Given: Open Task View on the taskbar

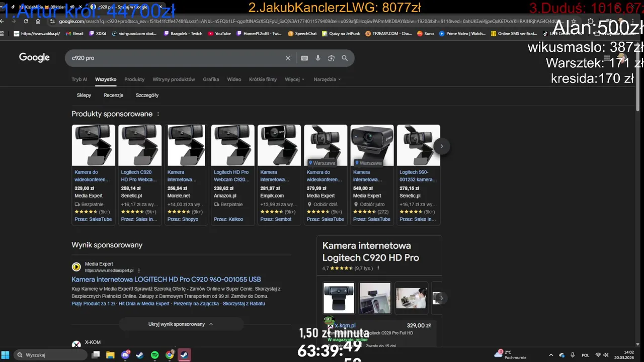Looking at the screenshot, I should (x=96, y=355).
